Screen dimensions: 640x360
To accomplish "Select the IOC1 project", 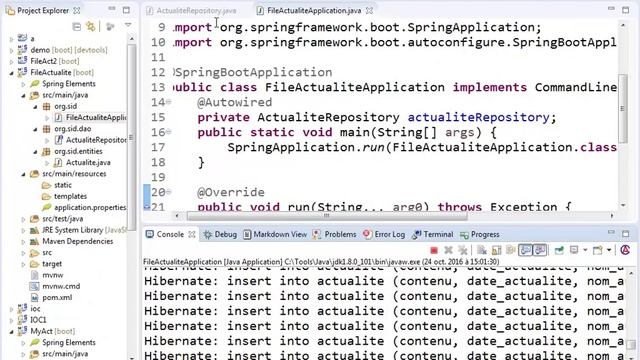I will point(32,320).
